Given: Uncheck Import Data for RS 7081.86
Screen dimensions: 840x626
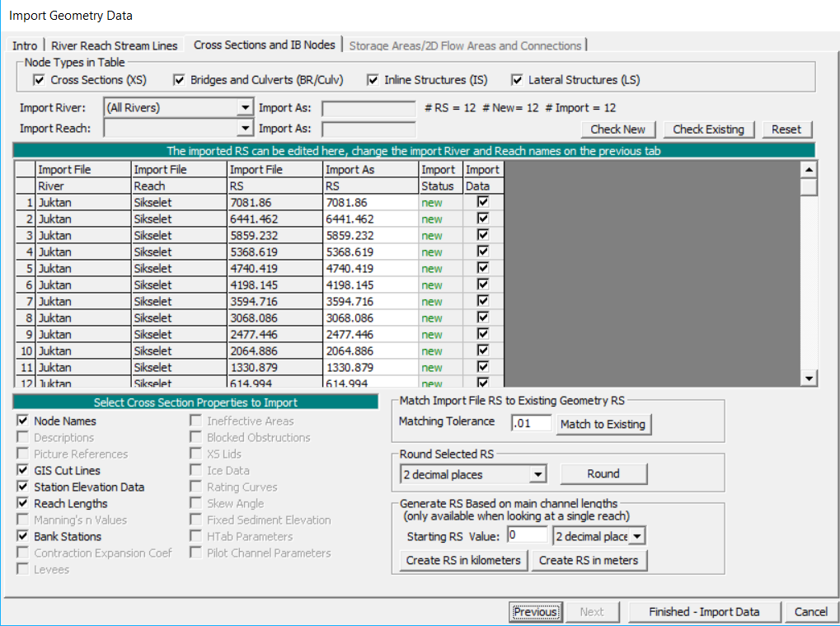Looking at the screenshot, I should click(483, 202).
